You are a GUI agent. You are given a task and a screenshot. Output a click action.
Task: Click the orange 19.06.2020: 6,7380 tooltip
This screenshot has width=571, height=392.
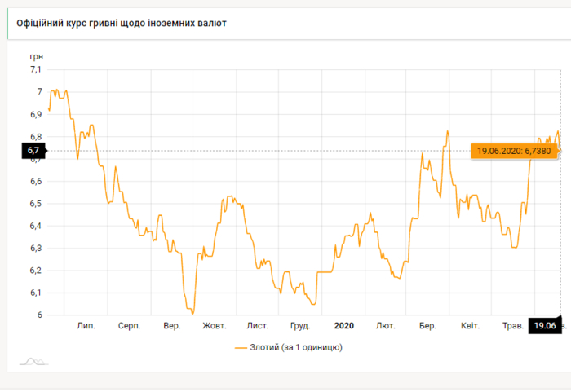[x=514, y=151]
